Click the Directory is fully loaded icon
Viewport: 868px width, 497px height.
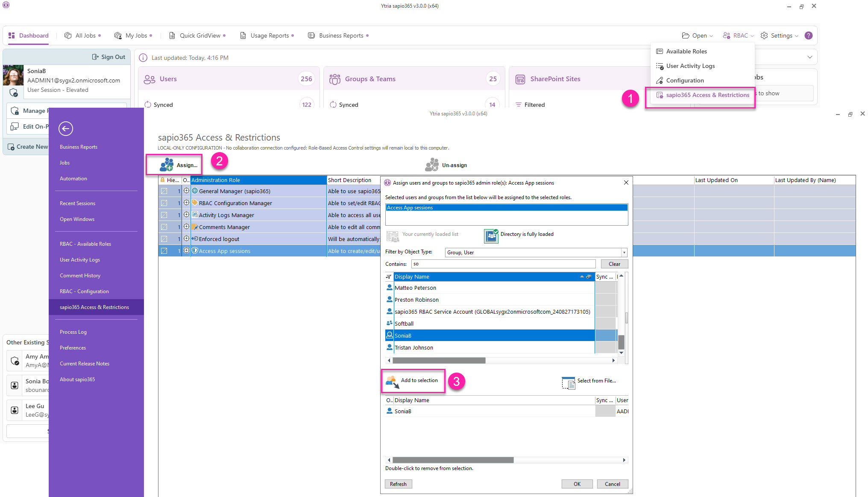tap(491, 235)
